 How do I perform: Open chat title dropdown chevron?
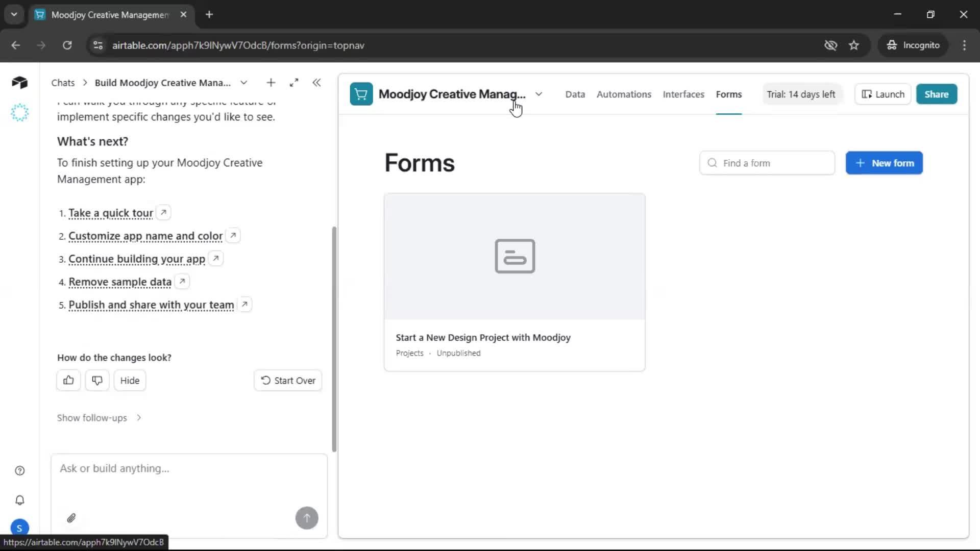(244, 83)
